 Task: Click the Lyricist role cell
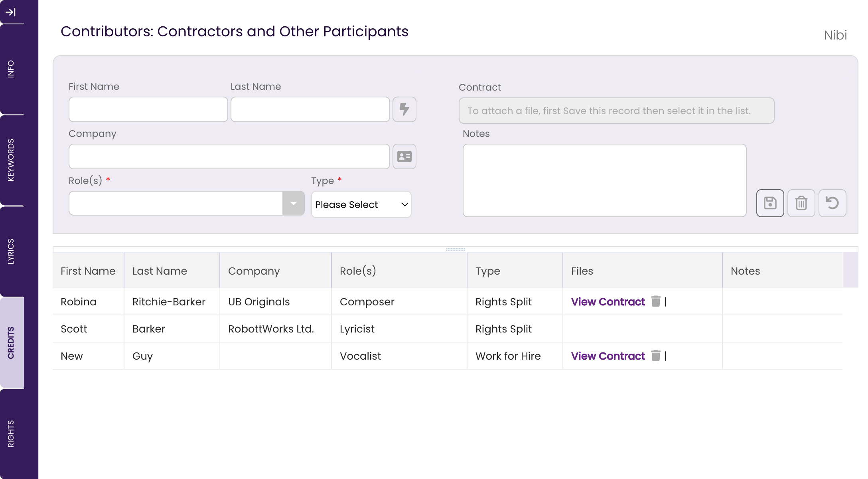tap(399, 329)
